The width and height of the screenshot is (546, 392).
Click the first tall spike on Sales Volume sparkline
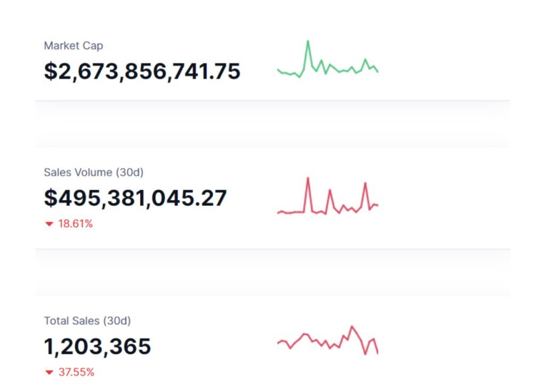(308, 179)
